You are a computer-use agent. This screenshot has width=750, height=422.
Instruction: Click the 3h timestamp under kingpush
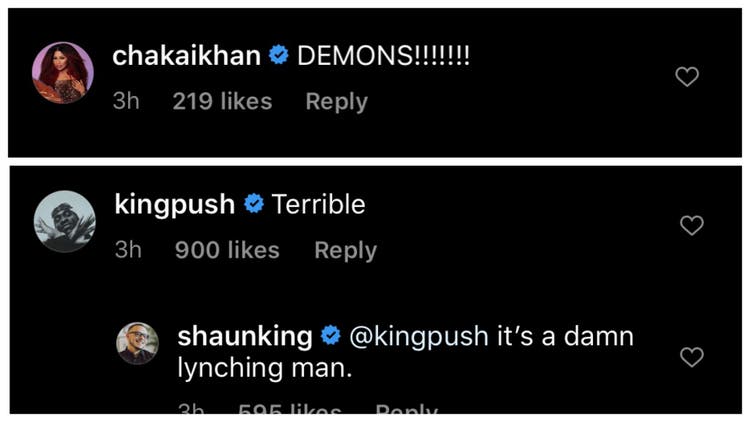coord(129,250)
